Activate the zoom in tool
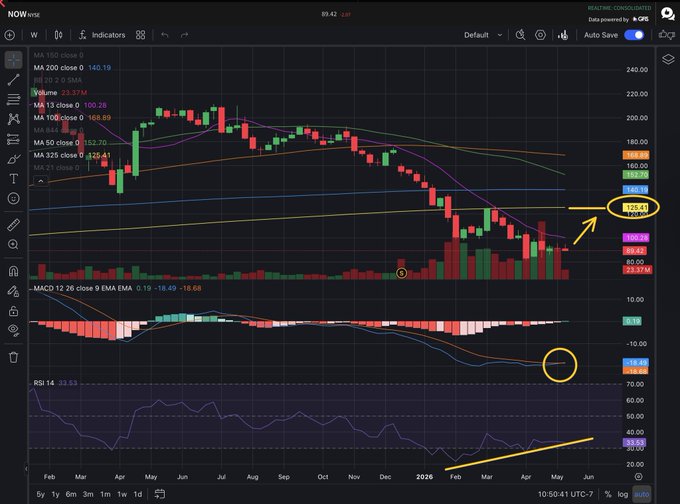The image size is (680, 504). (x=13, y=245)
